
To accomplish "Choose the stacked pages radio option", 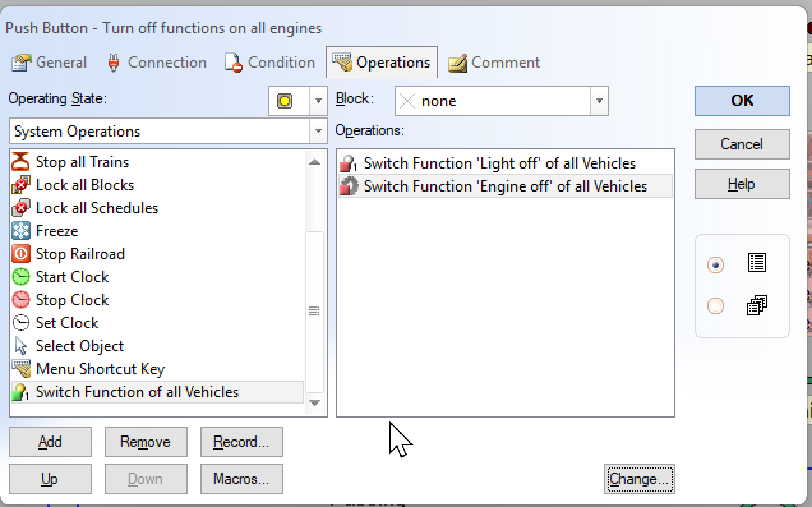I will pos(716,306).
